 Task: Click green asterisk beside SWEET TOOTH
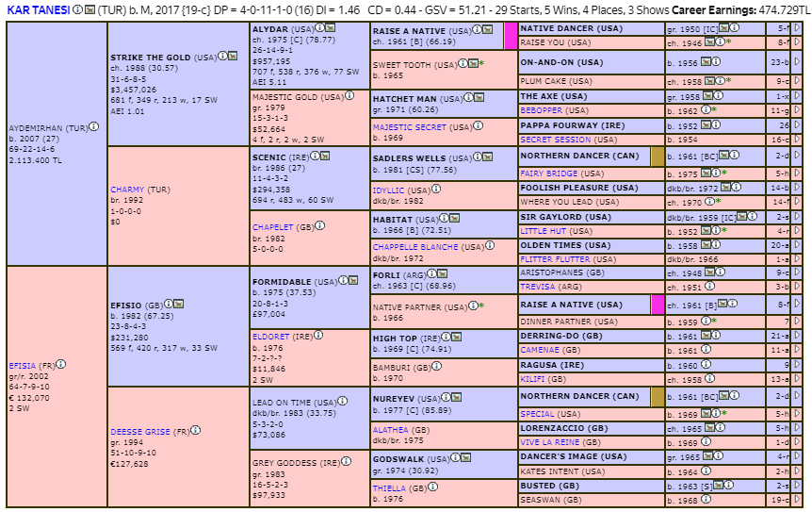[481, 63]
